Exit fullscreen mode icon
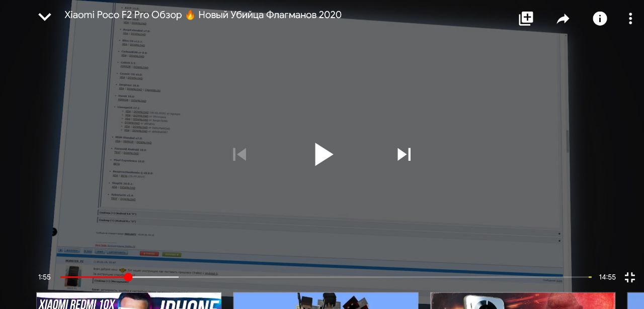The image size is (644, 309). (x=630, y=277)
